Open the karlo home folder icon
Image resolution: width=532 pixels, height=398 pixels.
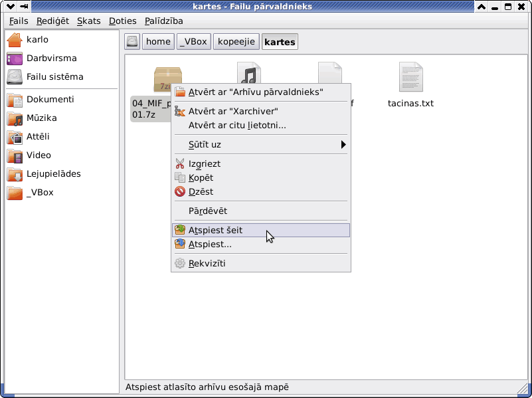[x=15, y=40]
